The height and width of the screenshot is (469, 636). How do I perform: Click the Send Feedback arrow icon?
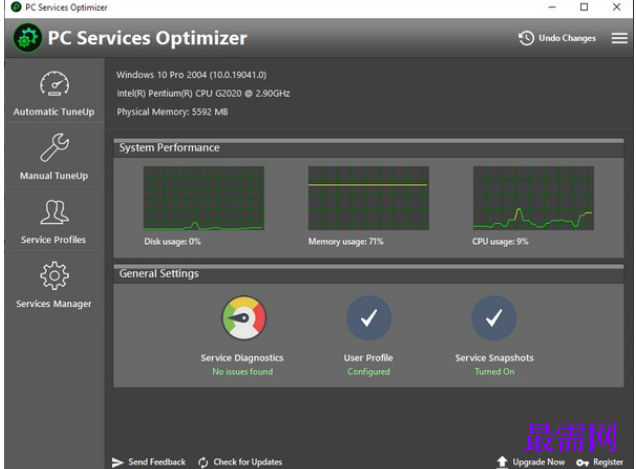point(118,462)
